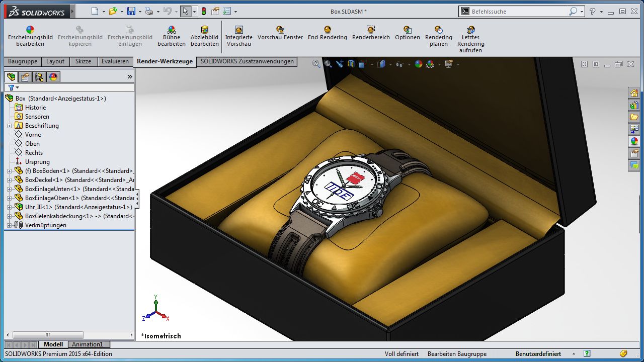Click the Select cursor tool
The height and width of the screenshot is (362, 644).
click(x=185, y=11)
